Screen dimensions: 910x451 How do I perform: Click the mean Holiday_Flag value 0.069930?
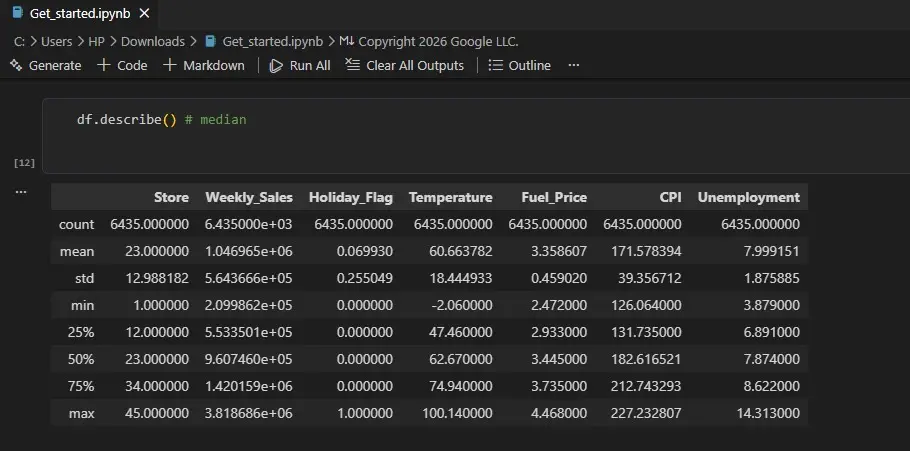pyautogui.click(x=364, y=251)
